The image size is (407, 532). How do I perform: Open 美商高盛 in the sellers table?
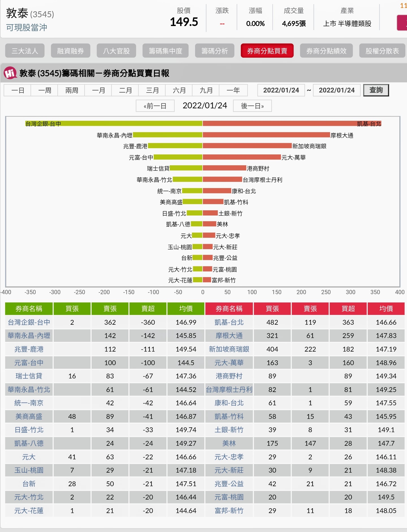[29, 416]
